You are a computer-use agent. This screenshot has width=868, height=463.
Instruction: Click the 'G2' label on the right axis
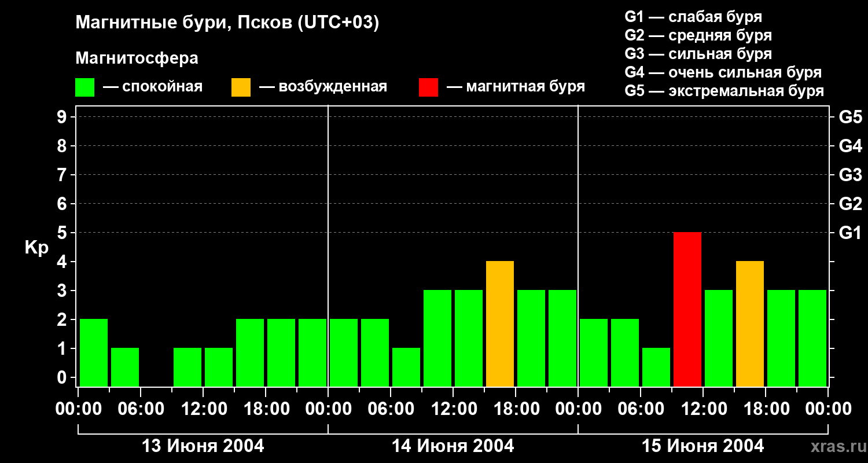click(851, 204)
